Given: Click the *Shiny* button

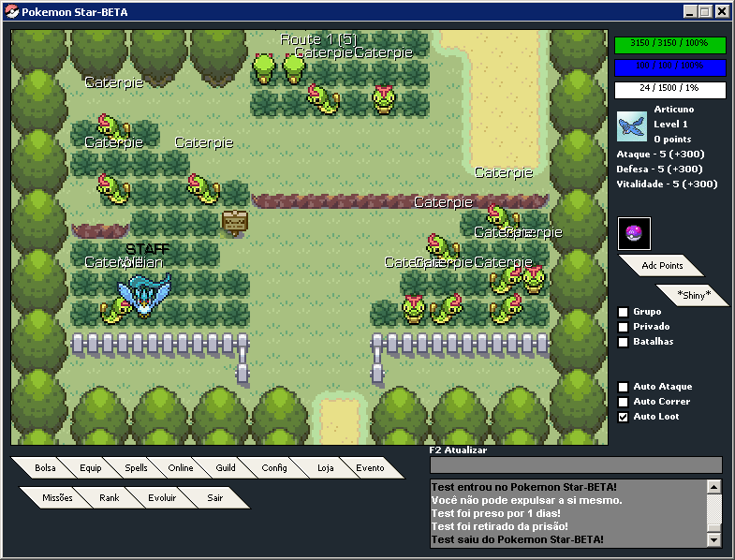Looking at the screenshot, I should tap(693, 295).
